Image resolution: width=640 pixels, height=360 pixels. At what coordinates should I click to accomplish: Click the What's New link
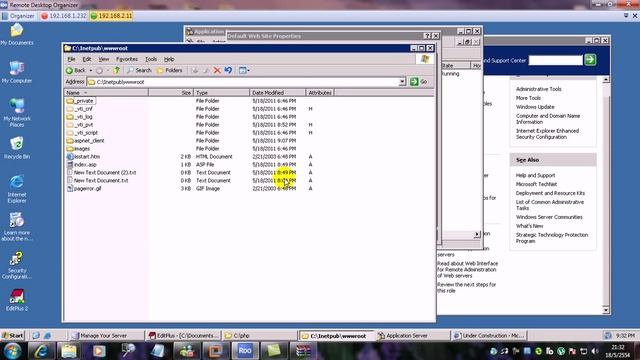529,226
